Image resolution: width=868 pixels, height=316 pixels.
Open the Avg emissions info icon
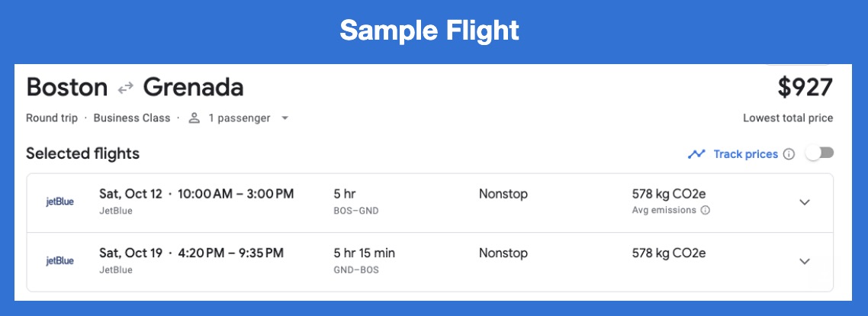point(706,211)
